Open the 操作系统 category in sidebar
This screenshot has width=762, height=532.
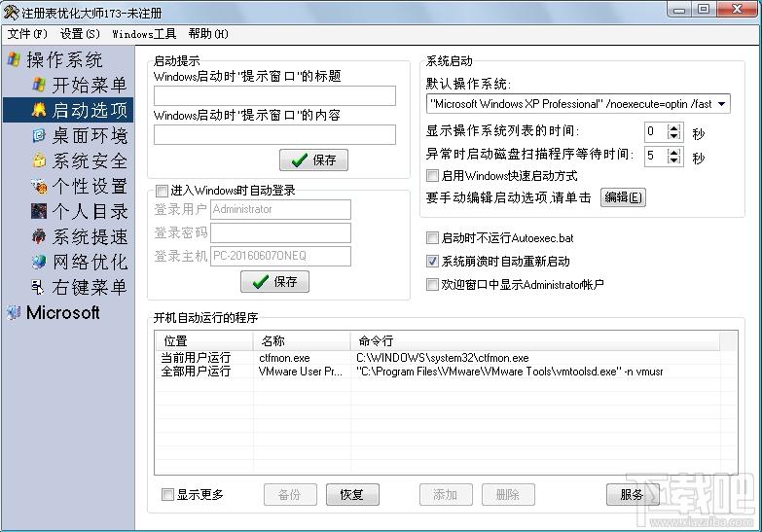[x=64, y=59]
